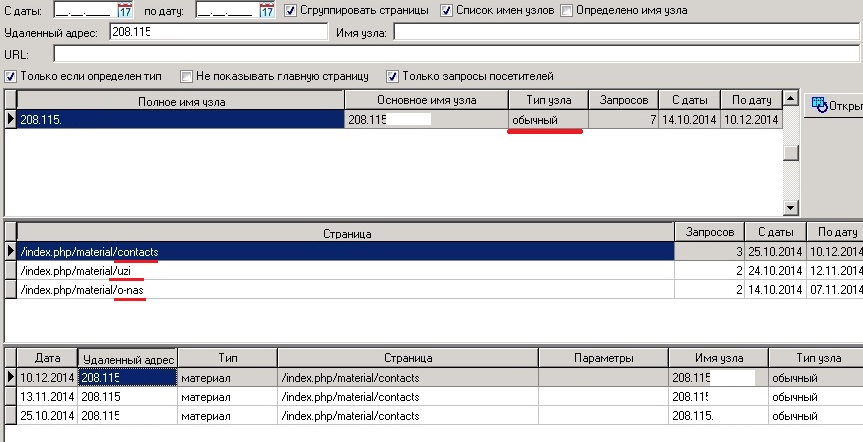Sort by 'Основное имя узла' column header
The width and height of the screenshot is (863, 442).
(x=427, y=100)
